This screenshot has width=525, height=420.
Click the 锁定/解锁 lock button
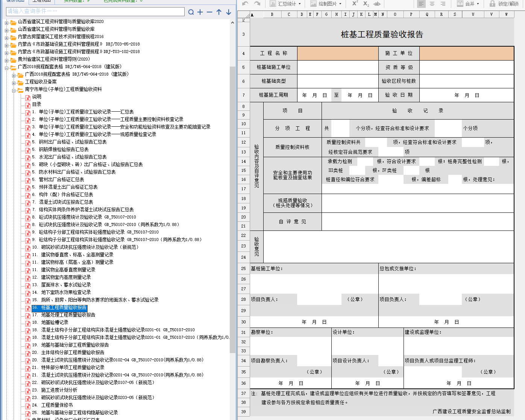coord(504,4)
